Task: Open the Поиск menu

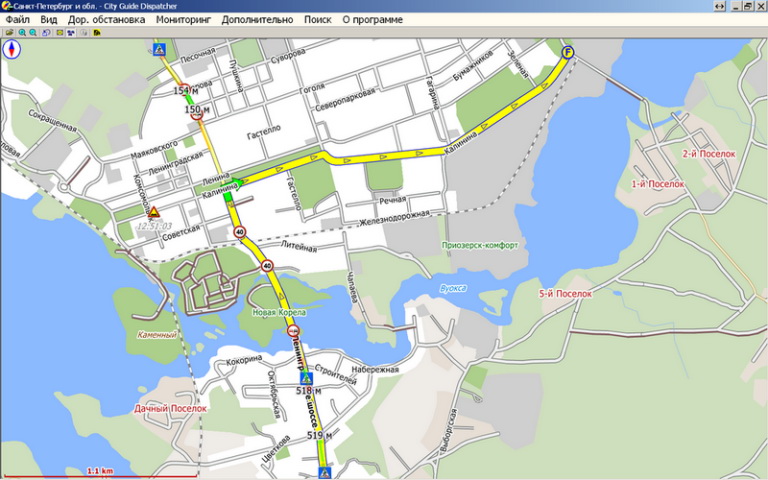Action: [x=318, y=19]
